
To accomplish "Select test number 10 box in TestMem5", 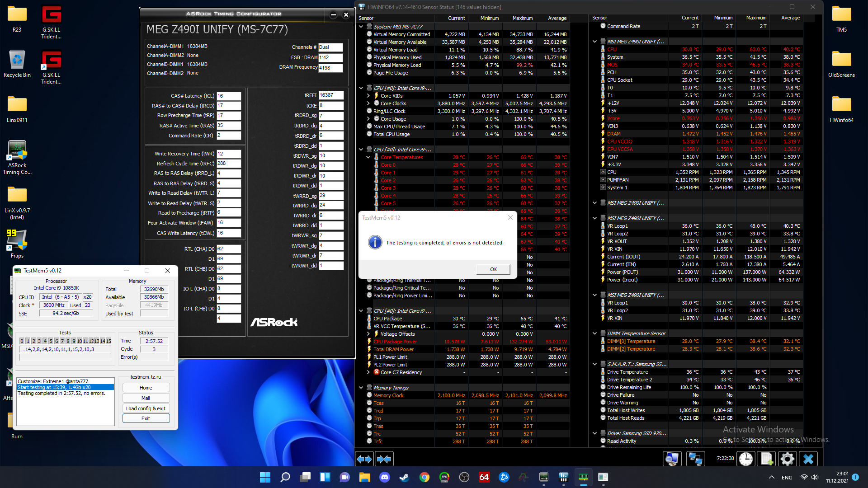I will pos(80,341).
